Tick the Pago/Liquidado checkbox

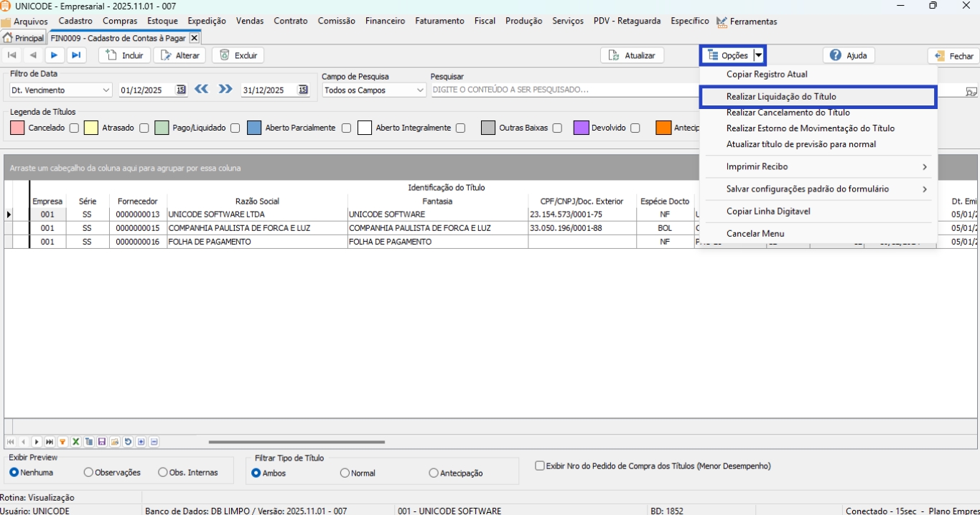click(x=235, y=128)
